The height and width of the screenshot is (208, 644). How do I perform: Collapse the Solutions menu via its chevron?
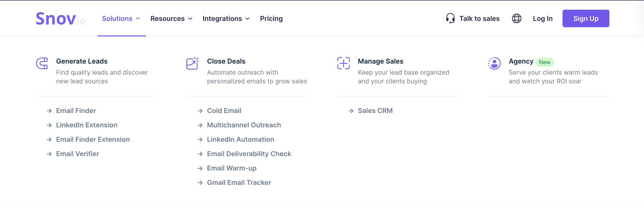point(138,18)
